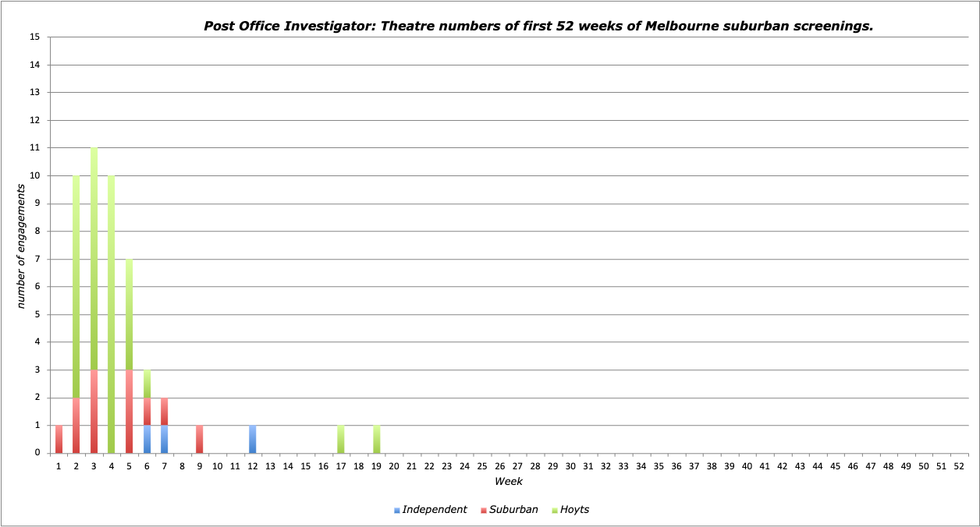Click the red Suburban segment in week 2
Image resolution: width=980 pixels, height=527 pixels.
[76, 425]
